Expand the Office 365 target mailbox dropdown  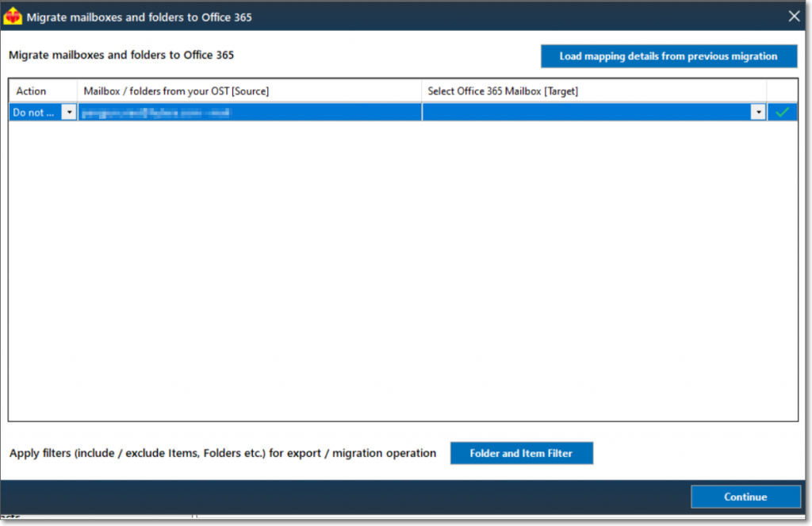click(x=758, y=112)
